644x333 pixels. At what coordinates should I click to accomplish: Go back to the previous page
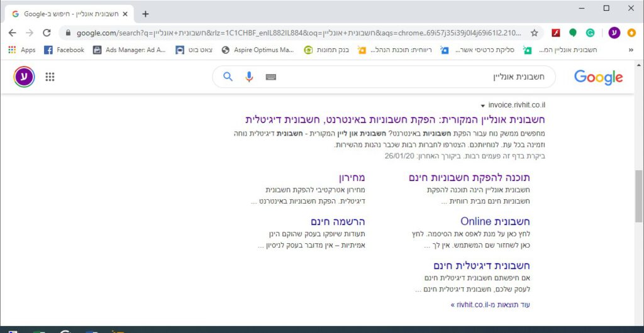coord(13,33)
